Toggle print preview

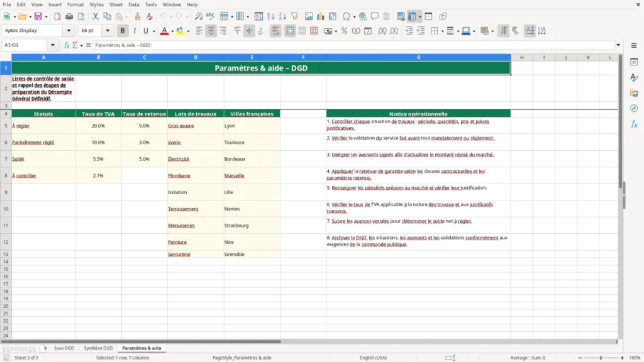tap(81, 16)
